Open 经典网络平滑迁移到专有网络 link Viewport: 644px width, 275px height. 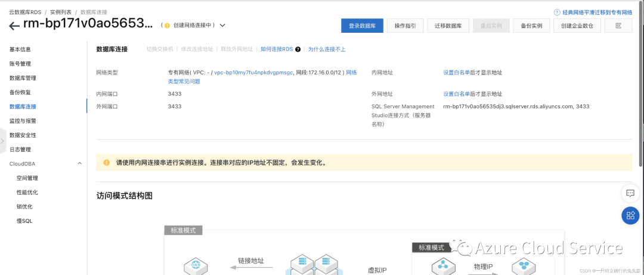[597, 12]
